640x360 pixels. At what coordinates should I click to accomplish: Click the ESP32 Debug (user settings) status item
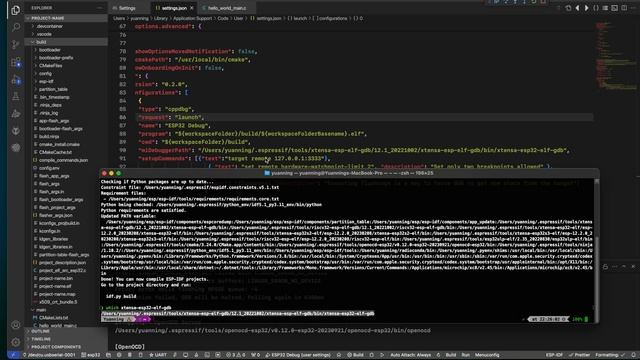(x=298, y=355)
